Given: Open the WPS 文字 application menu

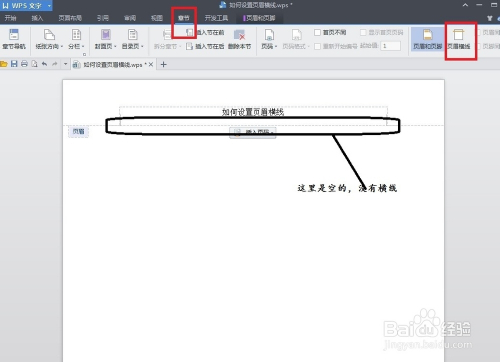Looking at the screenshot, I should (x=26, y=5).
